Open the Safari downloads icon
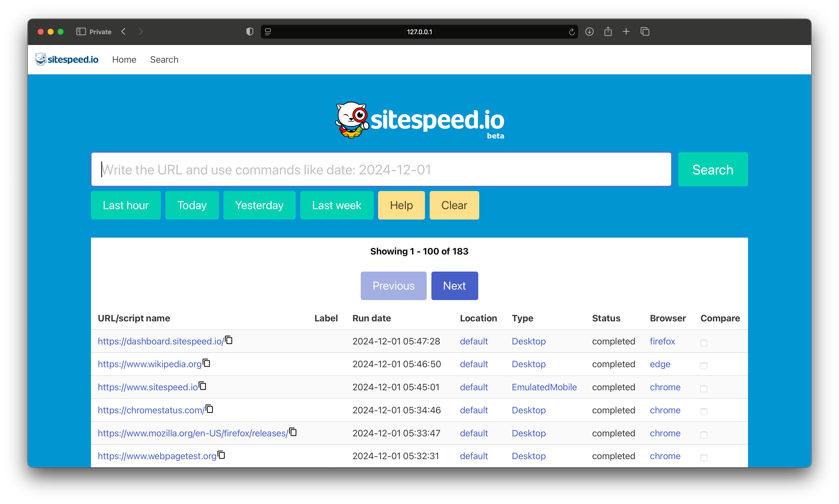 click(x=590, y=31)
